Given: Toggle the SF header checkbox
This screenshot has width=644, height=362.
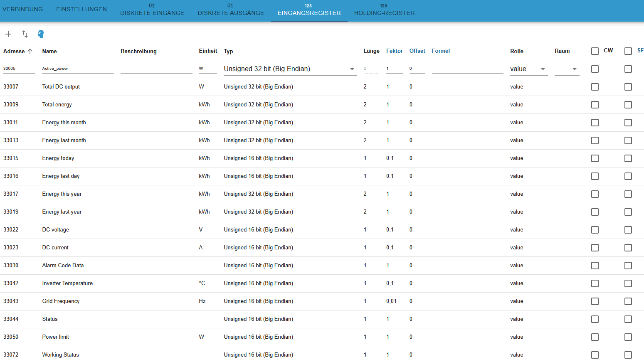Looking at the screenshot, I should [628, 51].
